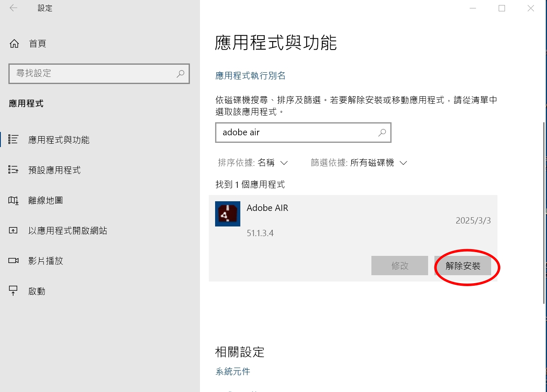Expand the 篩選依據: 所有磁碟機 dropdown
The image size is (547, 392).
(359, 163)
